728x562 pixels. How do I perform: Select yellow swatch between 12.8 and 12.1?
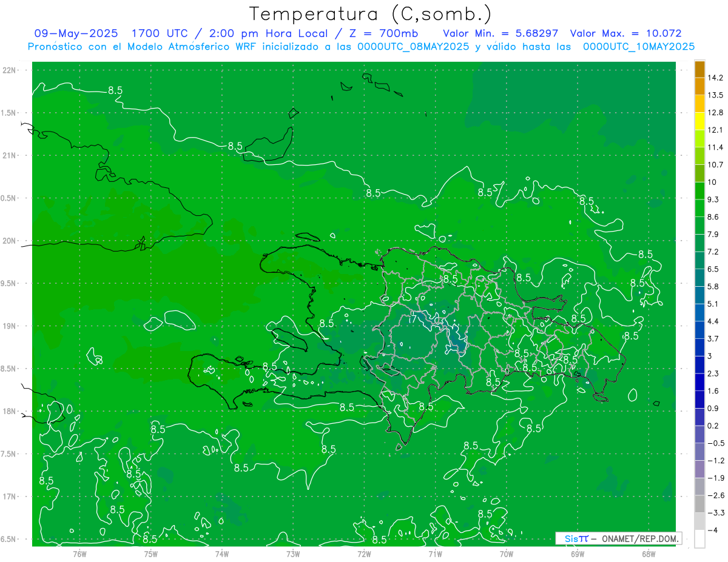pos(699,121)
